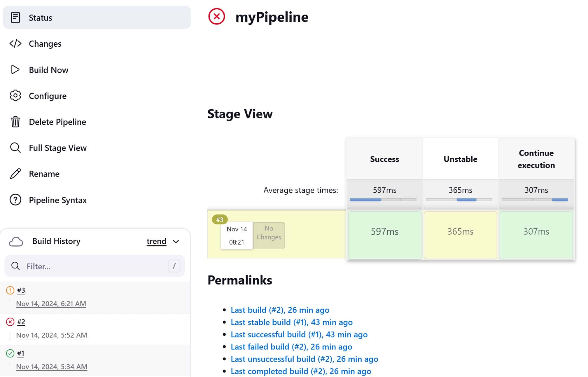Switch to the Changes menu item

45,43
